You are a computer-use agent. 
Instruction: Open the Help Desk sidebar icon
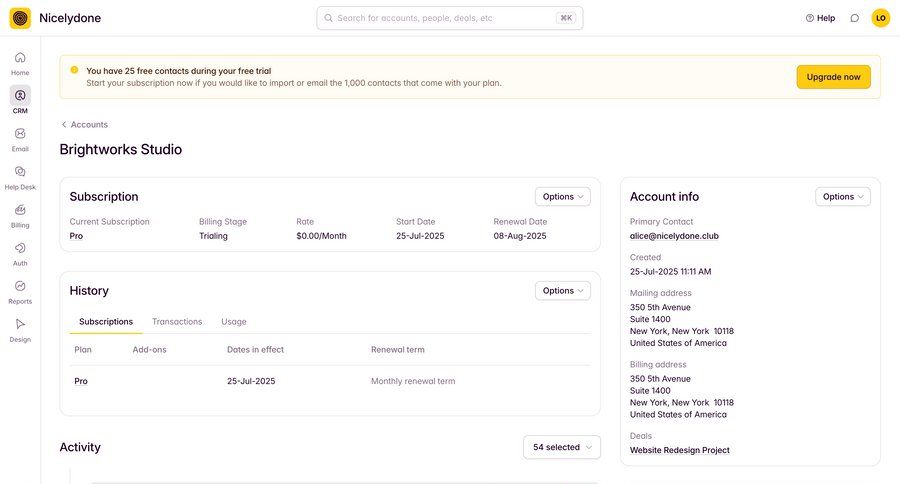20,172
